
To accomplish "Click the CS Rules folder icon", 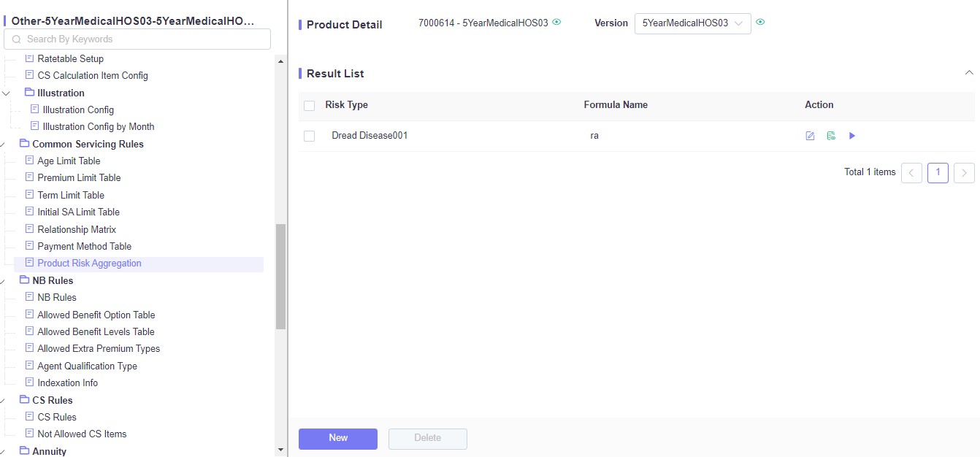I will (25, 400).
